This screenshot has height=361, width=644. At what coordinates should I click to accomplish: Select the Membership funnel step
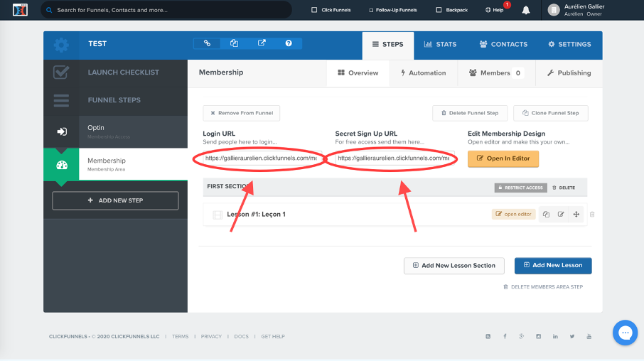pos(133,164)
